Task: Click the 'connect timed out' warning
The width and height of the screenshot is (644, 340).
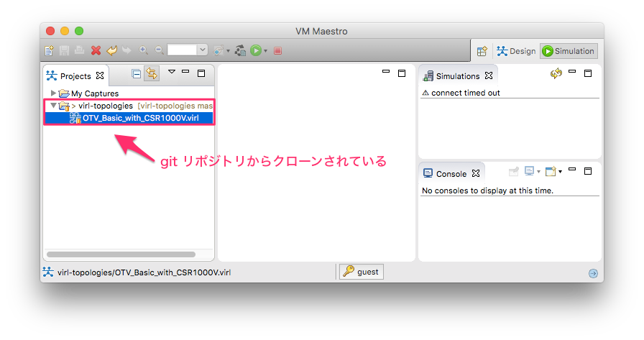Action: 461,93
